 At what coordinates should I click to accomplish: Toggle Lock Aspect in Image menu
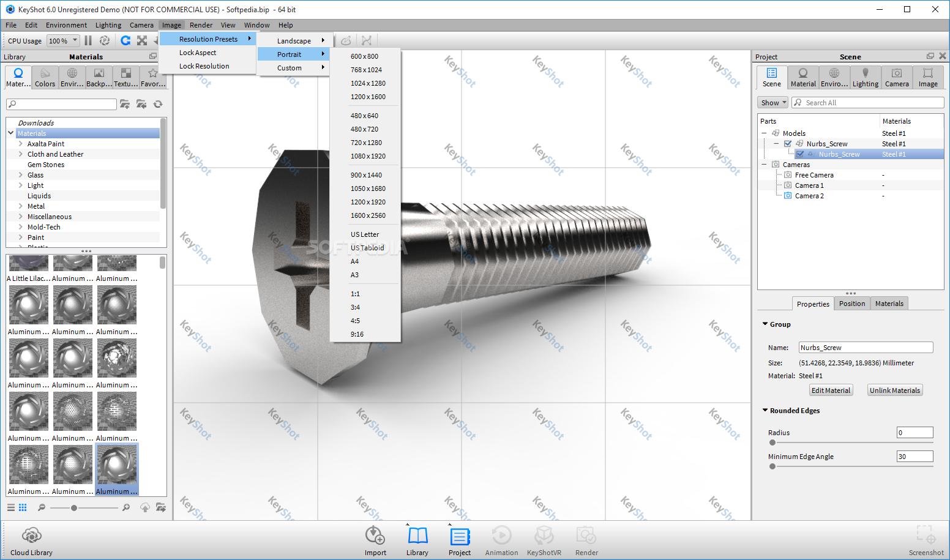pyautogui.click(x=207, y=53)
